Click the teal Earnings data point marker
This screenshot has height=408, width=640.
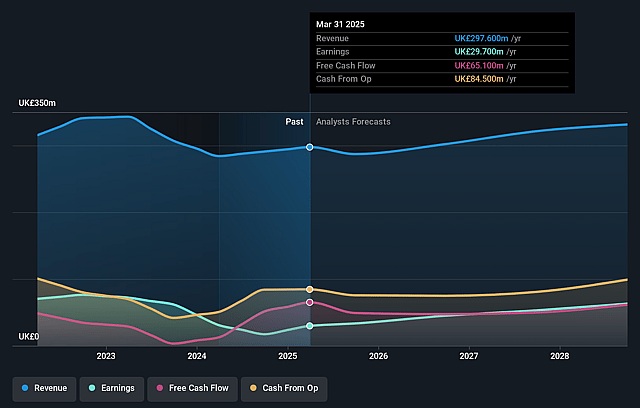pos(310,326)
